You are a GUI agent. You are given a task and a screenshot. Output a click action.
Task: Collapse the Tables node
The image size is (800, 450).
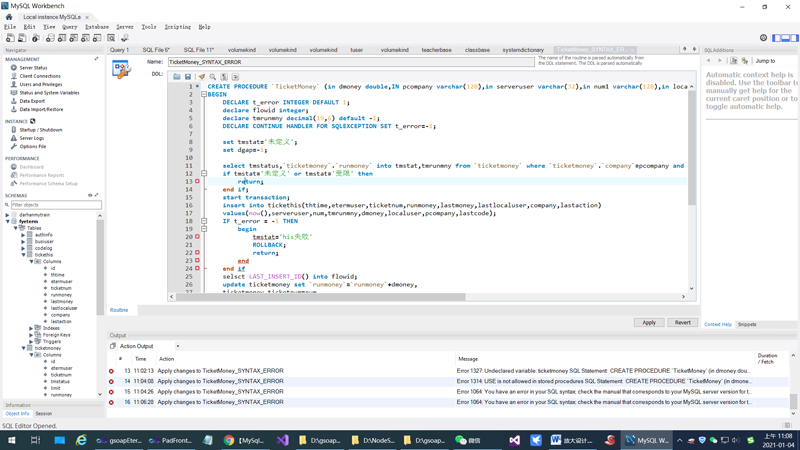tap(15, 228)
